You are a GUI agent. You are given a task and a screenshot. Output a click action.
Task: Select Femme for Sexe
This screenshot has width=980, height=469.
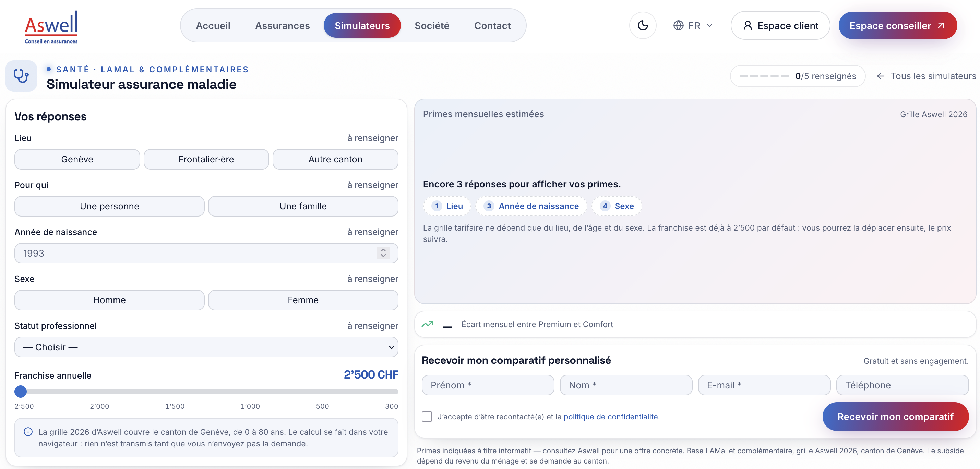303,300
